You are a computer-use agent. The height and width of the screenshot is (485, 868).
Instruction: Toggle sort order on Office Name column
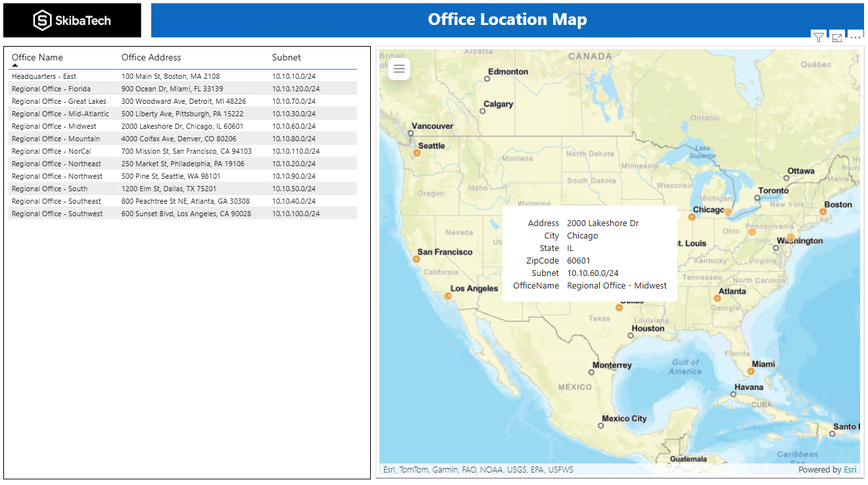(x=37, y=57)
